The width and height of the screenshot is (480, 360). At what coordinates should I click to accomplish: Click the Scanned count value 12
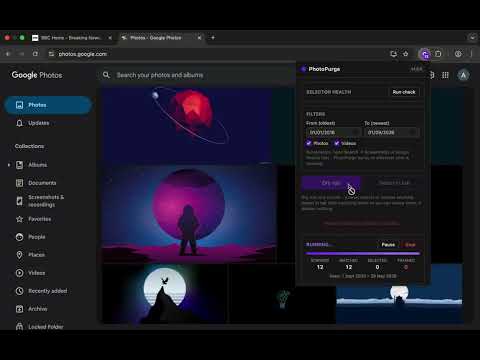coord(320,267)
